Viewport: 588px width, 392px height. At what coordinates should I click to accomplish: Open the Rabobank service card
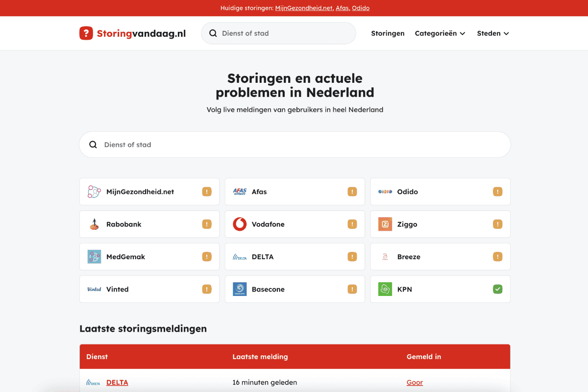click(149, 224)
